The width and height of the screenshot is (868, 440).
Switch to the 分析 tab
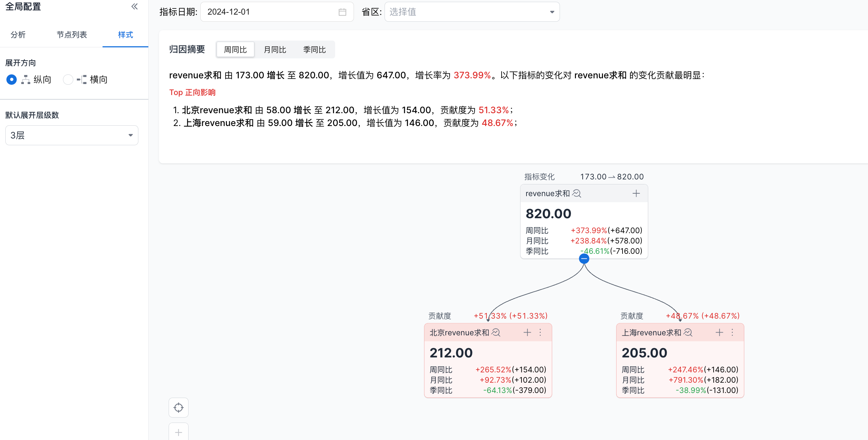[x=18, y=35]
